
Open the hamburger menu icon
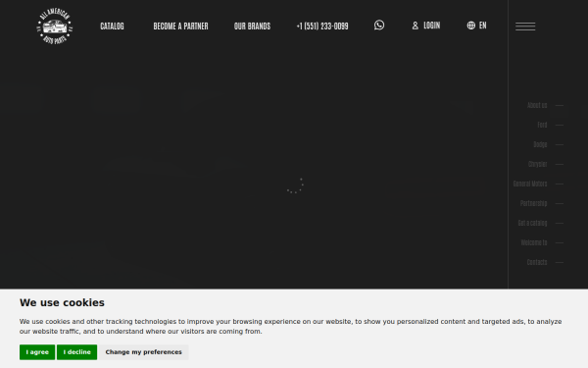click(x=525, y=26)
